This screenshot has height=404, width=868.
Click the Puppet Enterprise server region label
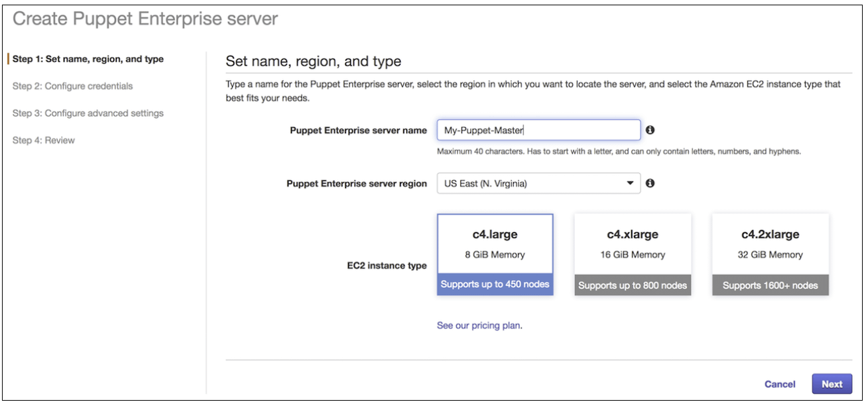tap(357, 184)
